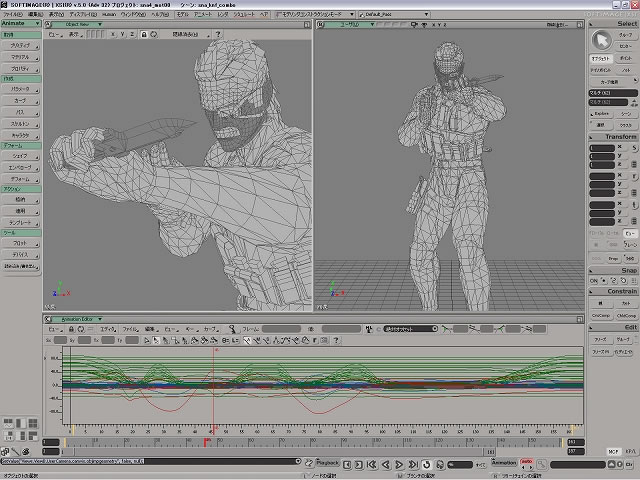This screenshot has width=640, height=480.
Task: Click the loop playback icon
Action: pos(427,464)
